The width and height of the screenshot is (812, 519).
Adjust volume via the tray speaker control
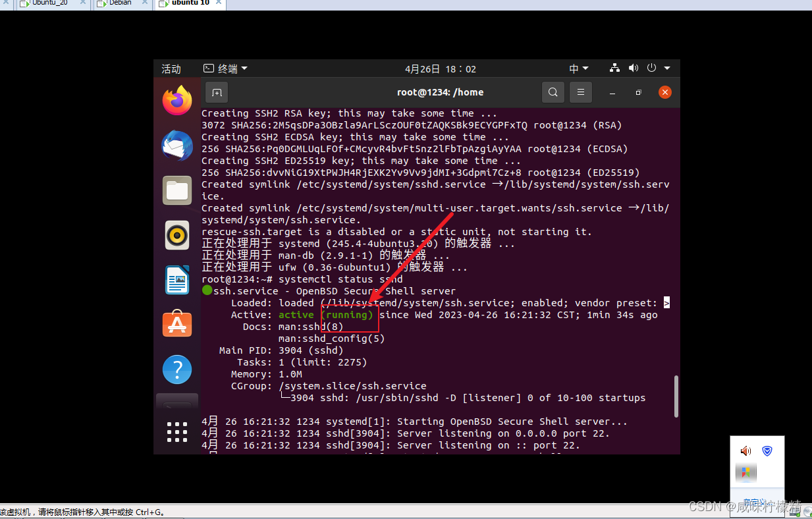click(745, 451)
